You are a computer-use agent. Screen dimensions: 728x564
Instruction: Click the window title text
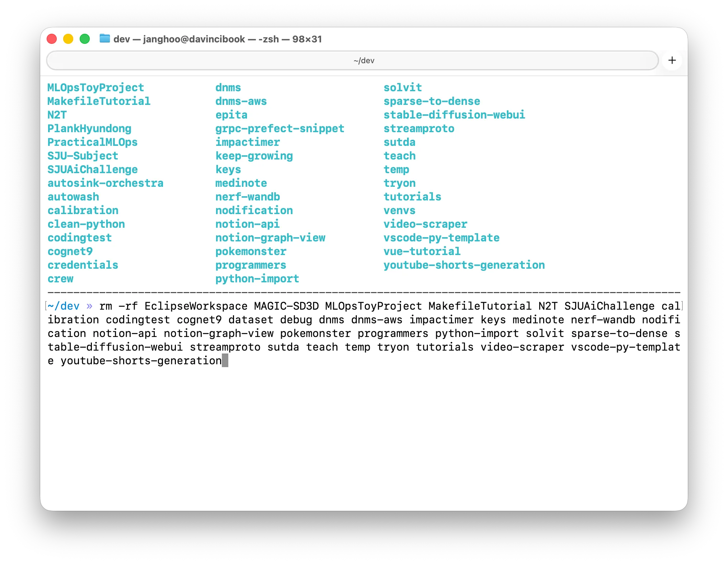(218, 39)
